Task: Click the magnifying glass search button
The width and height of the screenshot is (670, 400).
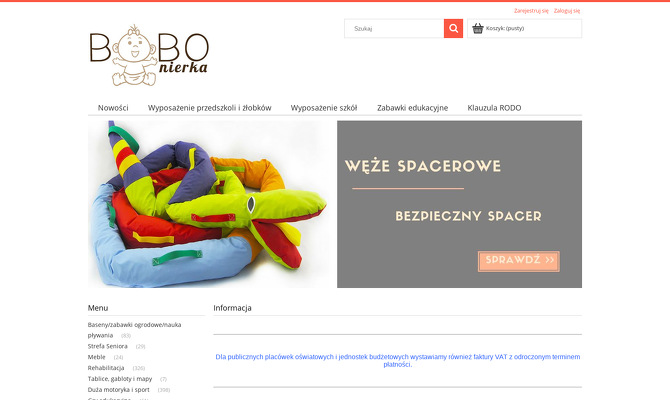Action: click(x=453, y=29)
